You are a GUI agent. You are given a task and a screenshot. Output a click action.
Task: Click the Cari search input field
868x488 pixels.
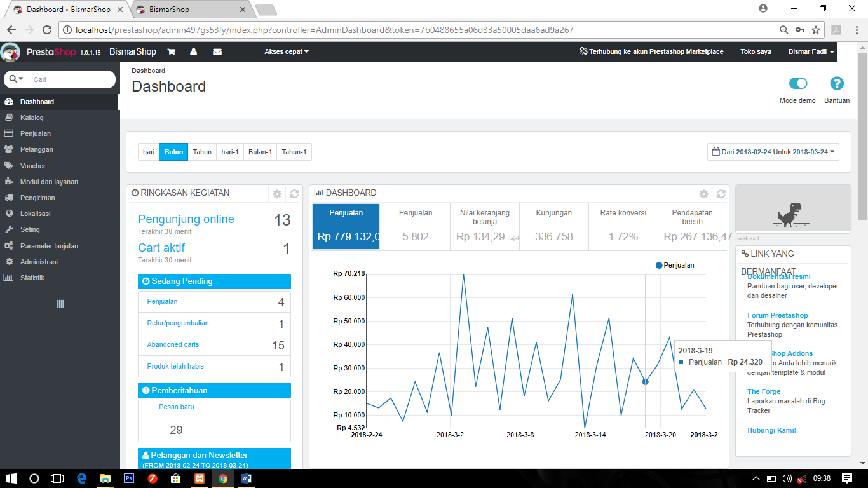coord(71,79)
